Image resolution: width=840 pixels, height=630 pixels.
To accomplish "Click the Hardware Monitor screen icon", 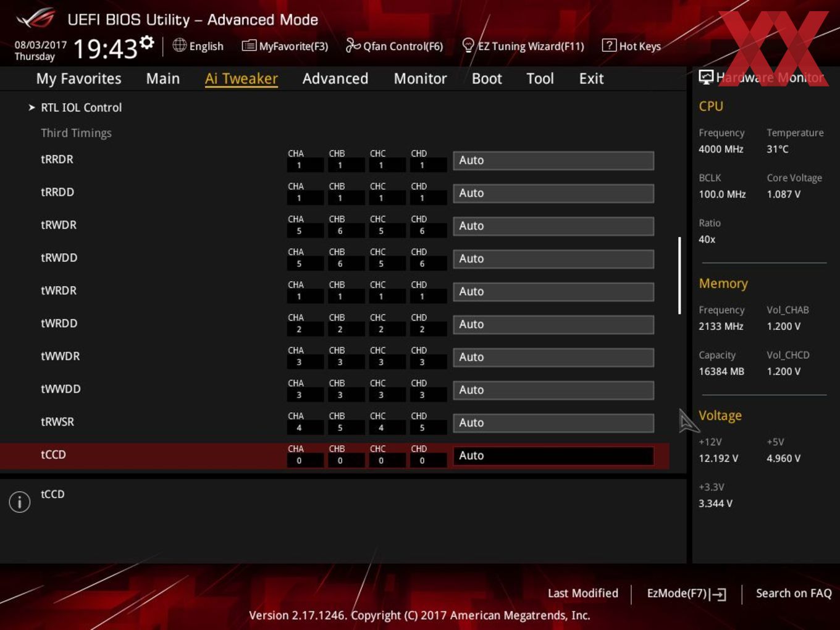I will pyautogui.click(x=706, y=77).
